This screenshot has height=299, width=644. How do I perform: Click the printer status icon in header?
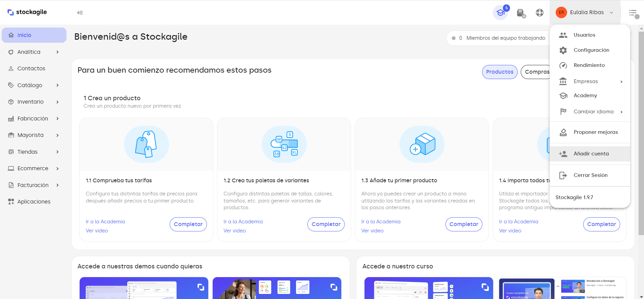click(x=521, y=13)
